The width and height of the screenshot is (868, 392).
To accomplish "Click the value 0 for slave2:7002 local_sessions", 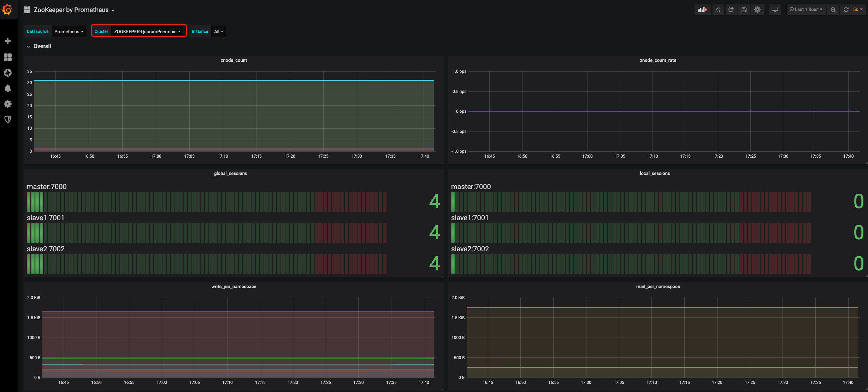I will (x=859, y=264).
